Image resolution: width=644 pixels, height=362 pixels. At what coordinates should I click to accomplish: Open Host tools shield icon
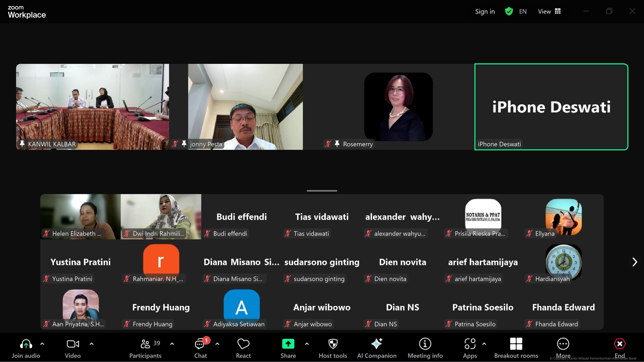click(333, 344)
